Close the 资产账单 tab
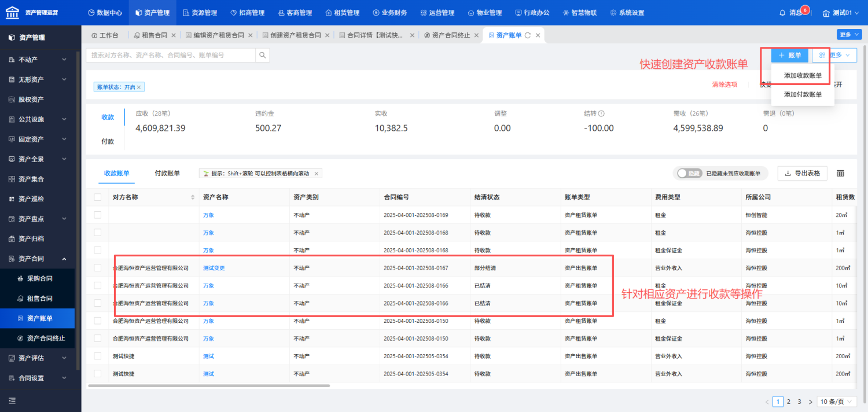Screen dimensions: 868x412 [538, 35]
